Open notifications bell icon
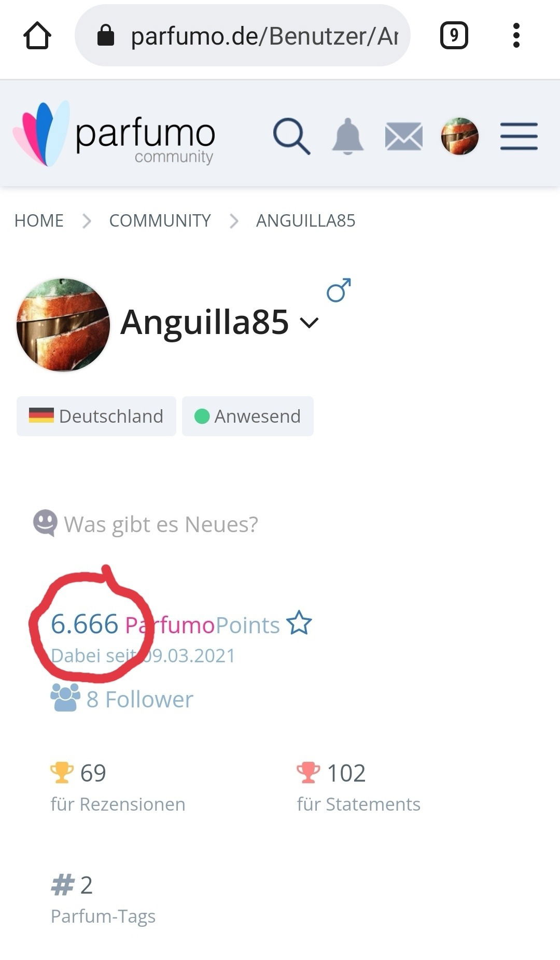 (348, 136)
